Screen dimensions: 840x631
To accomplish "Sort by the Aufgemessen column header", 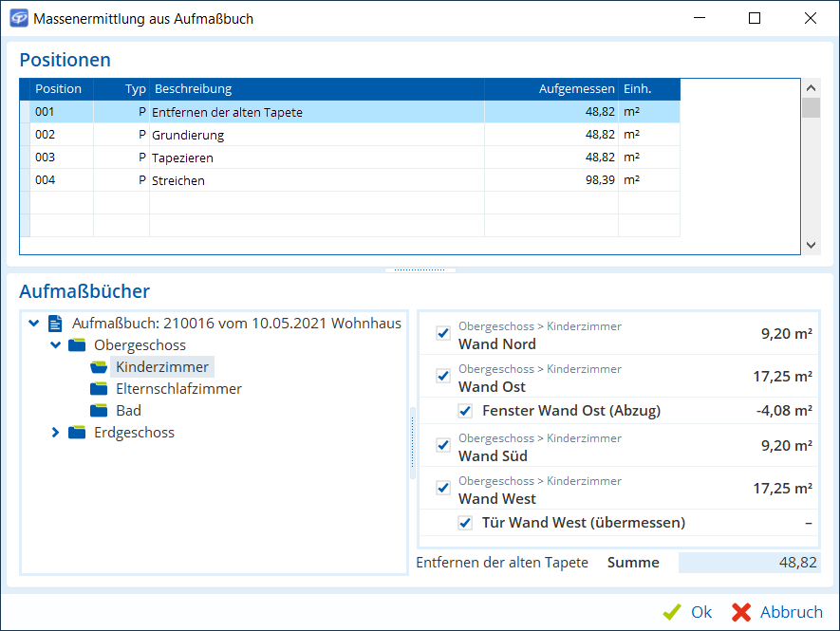I will coord(551,89).
